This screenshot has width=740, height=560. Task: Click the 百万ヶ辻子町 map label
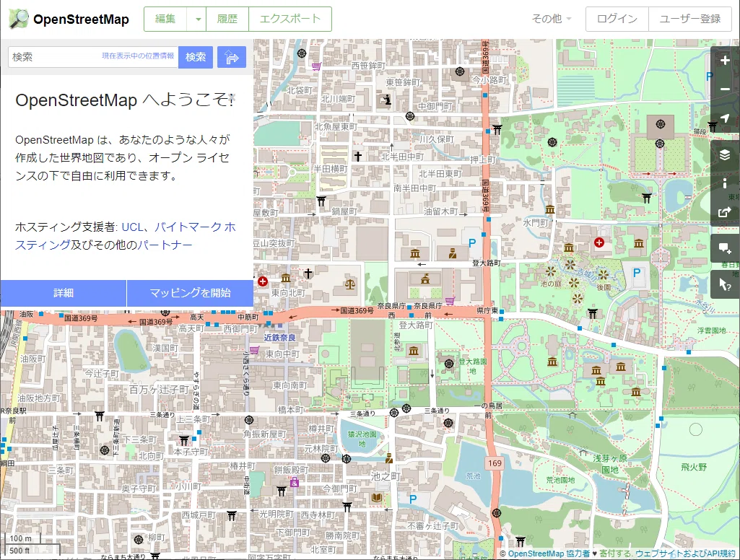point(159,390)
